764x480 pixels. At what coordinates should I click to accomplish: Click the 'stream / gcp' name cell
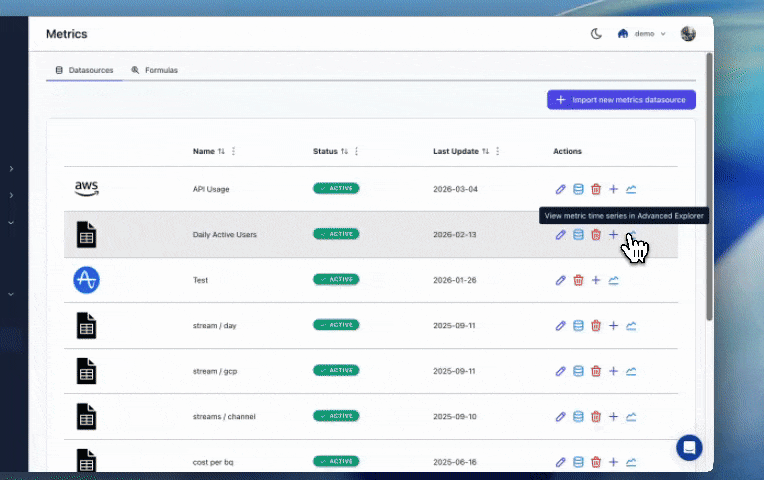[x=215, y=371]
